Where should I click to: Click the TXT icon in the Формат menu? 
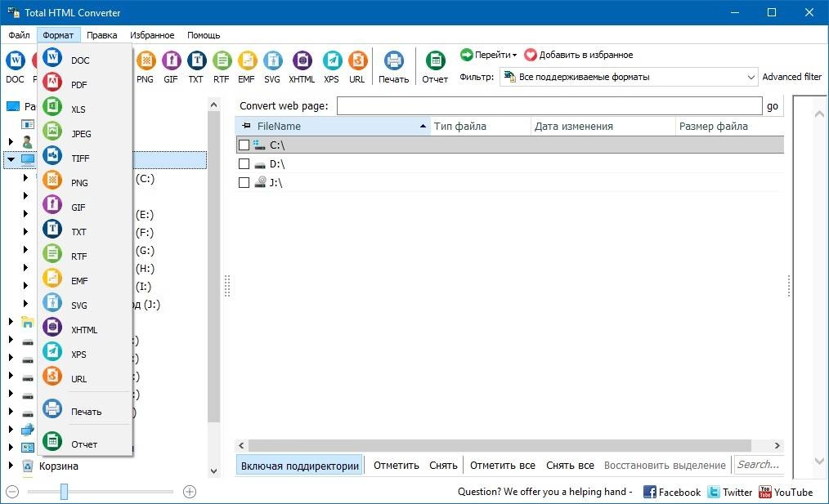52,229
